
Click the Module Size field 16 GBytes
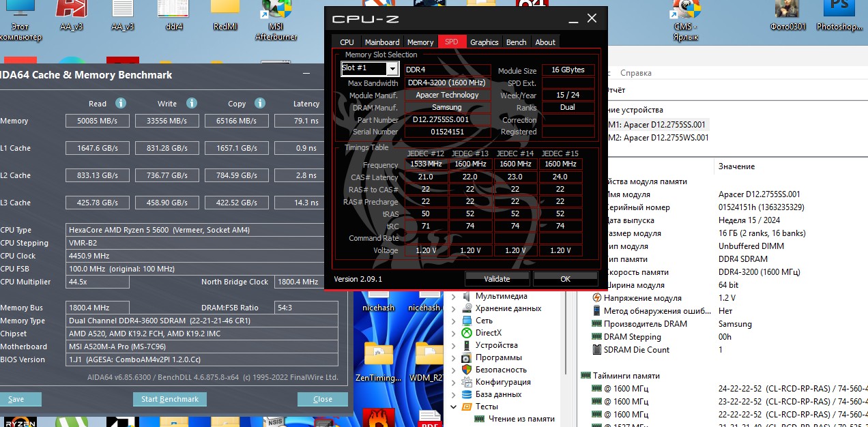coord(568,70)
